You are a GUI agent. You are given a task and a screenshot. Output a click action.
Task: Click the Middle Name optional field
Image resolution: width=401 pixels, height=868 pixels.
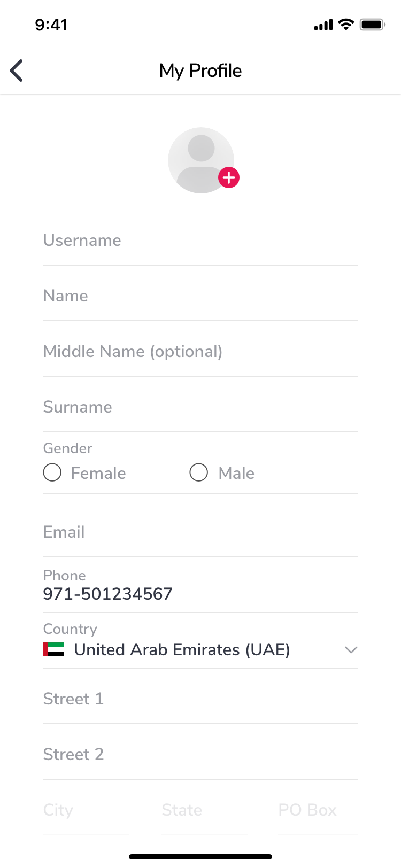(200, 351)
